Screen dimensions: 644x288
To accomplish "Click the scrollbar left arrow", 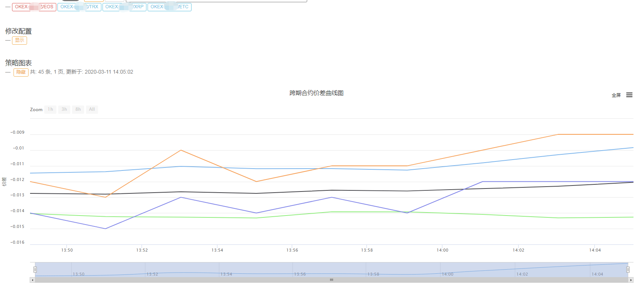I will 32,280.
